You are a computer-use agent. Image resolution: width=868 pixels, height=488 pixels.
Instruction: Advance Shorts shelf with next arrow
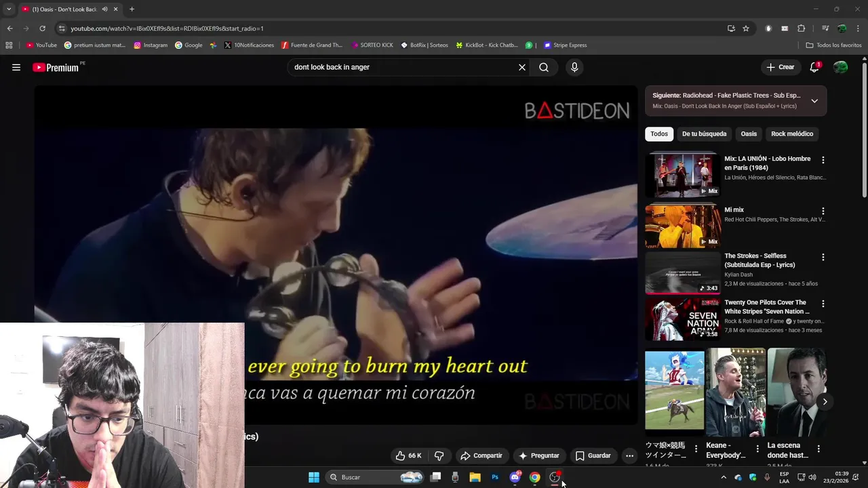pyautogui.click(x=825, y=402)
